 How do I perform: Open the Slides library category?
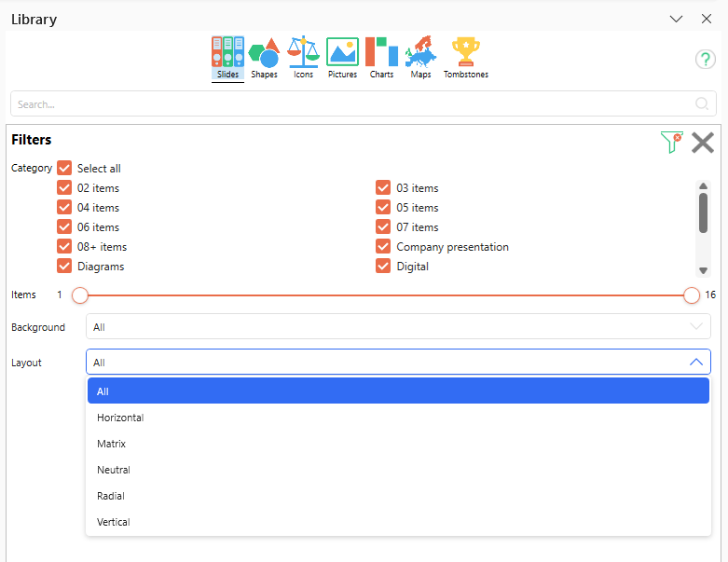[227, 58]
